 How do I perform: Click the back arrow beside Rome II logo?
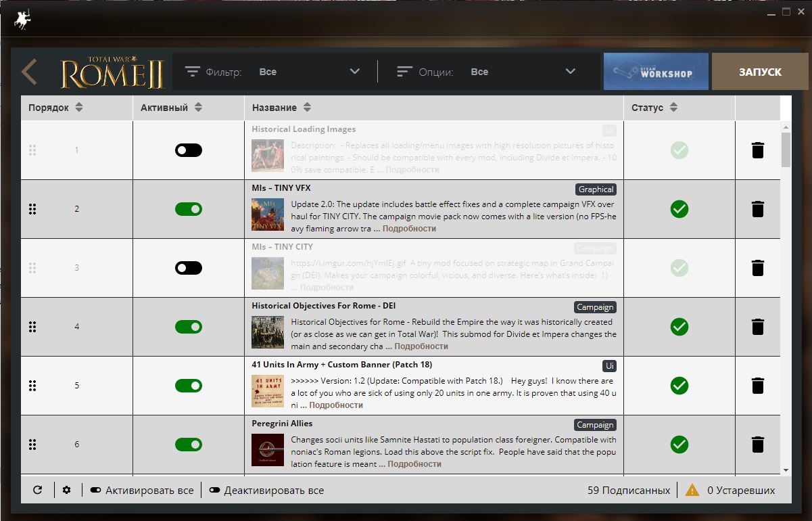click(29, 72)
